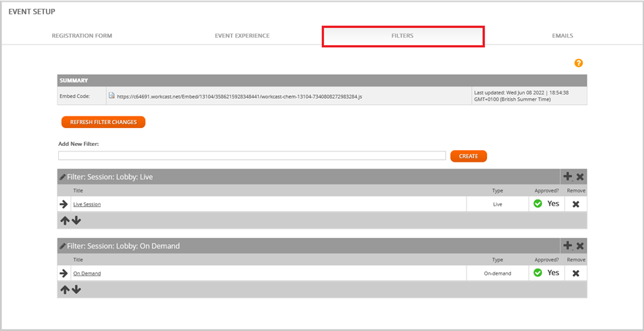Select the Filters tab

pos(403,36)
